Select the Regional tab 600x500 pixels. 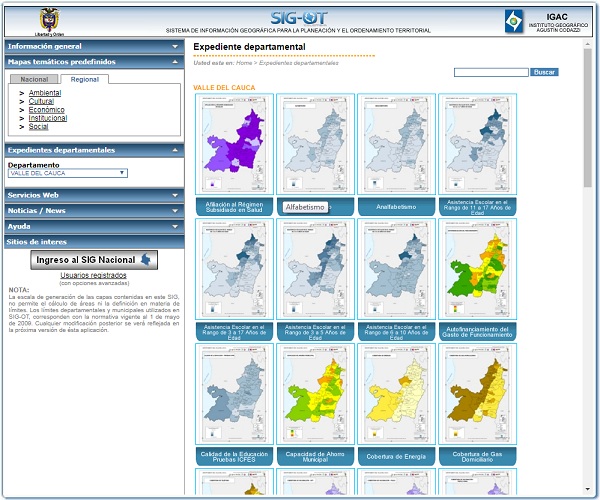point(84,79)
